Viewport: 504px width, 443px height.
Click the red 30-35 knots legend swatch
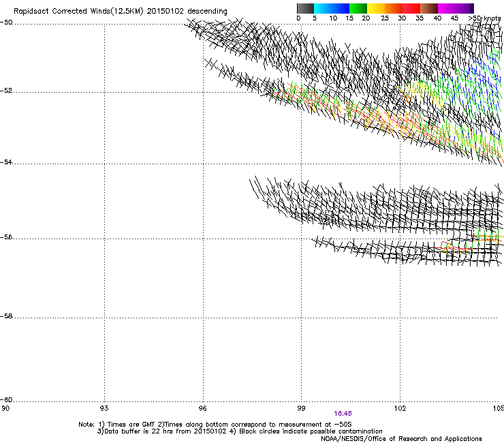411,8
